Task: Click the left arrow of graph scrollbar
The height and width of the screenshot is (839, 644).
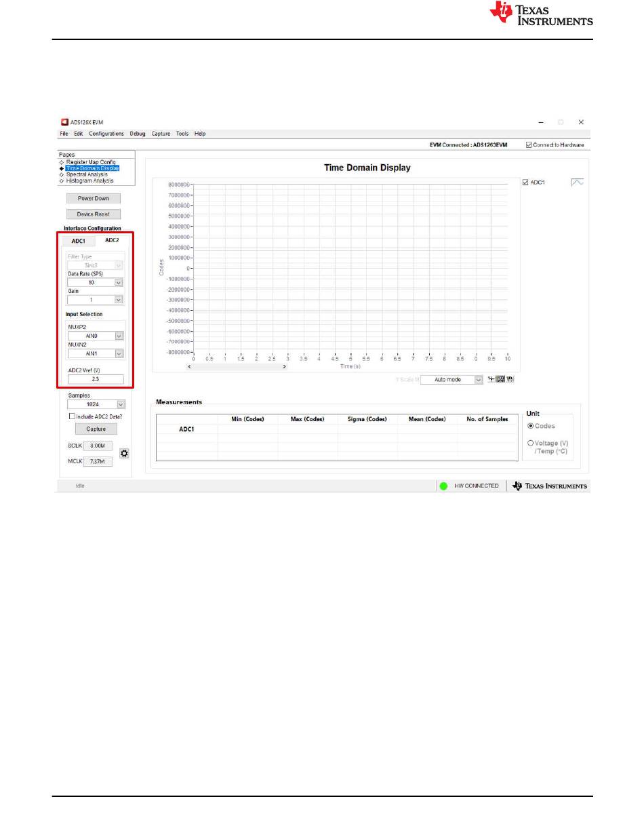Action: 189,366
